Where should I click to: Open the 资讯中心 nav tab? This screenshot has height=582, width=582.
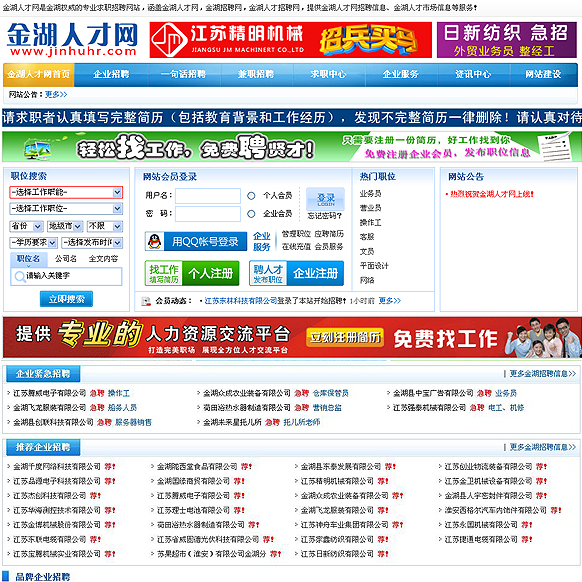point(473,74)
